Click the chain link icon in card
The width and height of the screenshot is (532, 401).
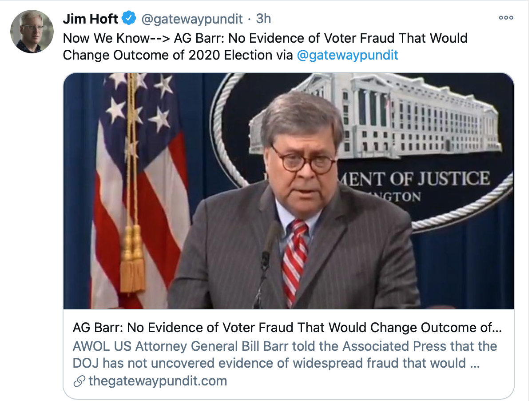tap(79, 381)
